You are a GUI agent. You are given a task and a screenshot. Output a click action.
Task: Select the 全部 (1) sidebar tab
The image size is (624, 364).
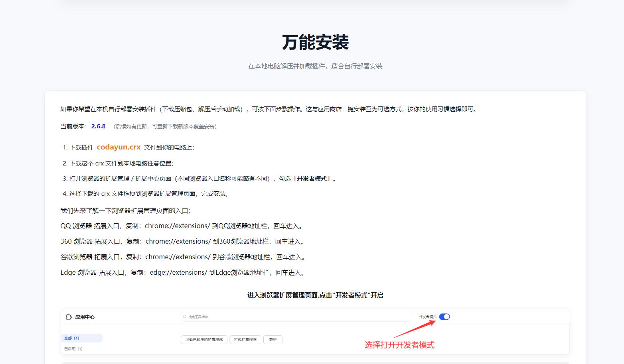(82, 338)
